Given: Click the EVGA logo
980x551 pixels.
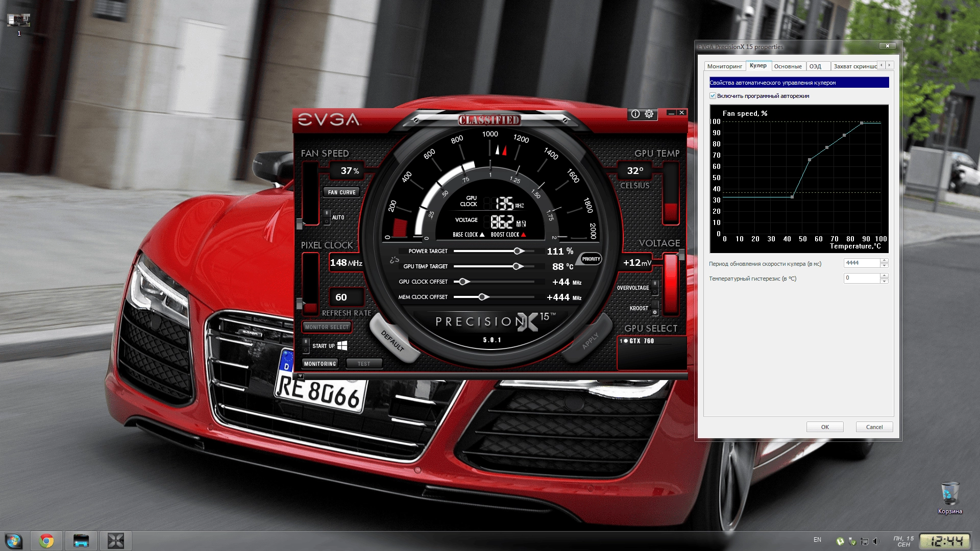Looking at the screenshot, I should click(329, 120).
